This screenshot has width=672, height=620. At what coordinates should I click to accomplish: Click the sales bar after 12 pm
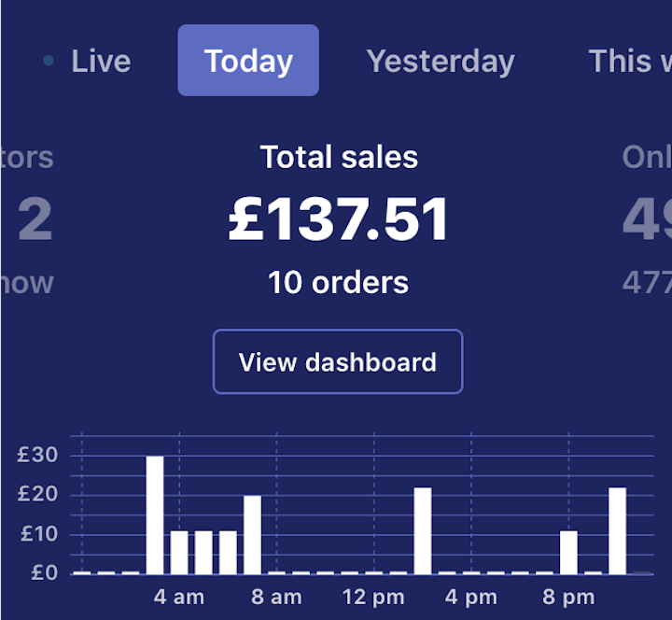click(423, 530)
